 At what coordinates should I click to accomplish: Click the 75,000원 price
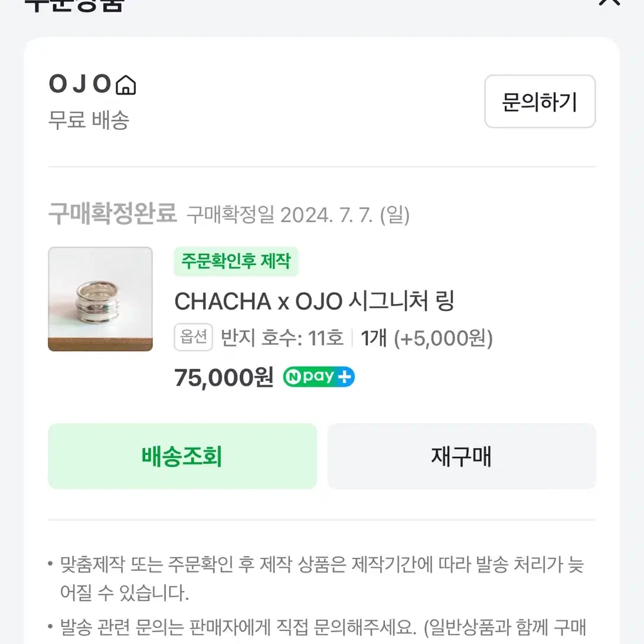[224, 377]
